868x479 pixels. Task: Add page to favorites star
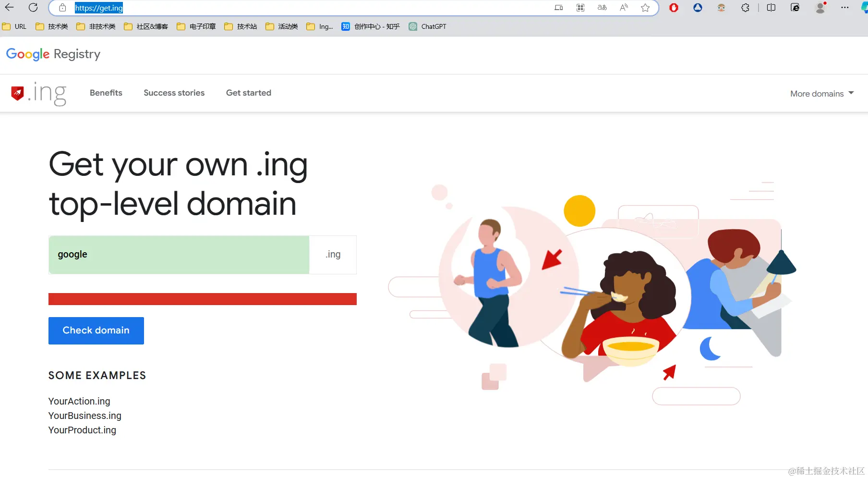[645, 8]
